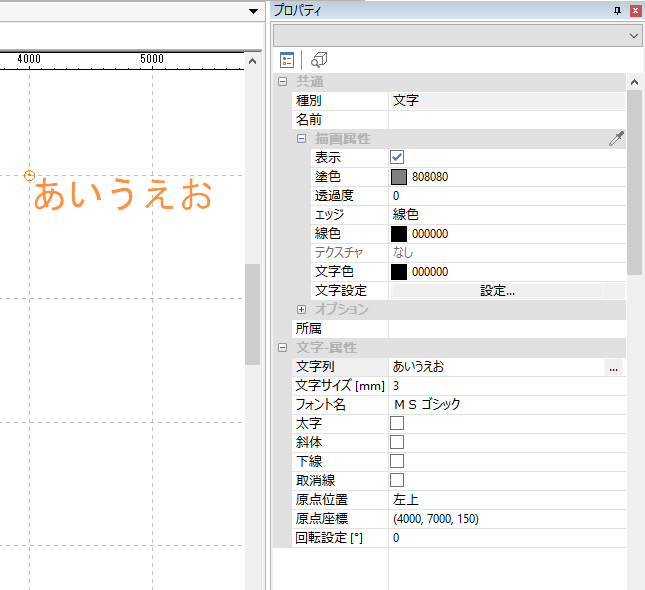Screen dimensions: 645x590
Task: Click the dropdown arrow above the ruler
Action: [x=254, y=10]
